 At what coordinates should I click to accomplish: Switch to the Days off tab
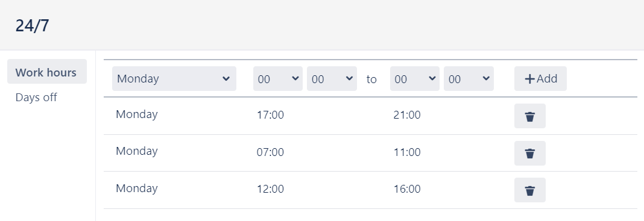click(36, 98)
